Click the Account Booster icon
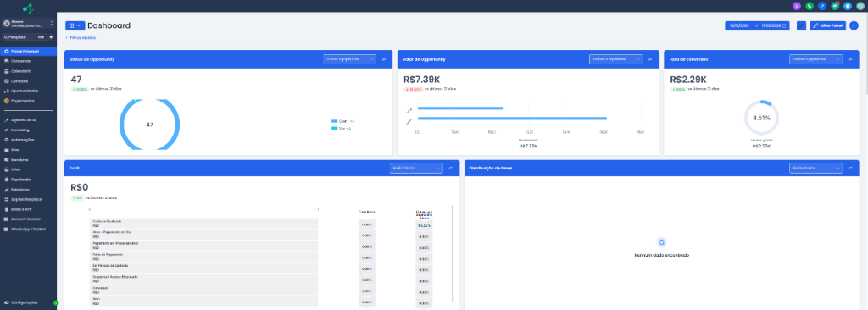868x310 pixels. point(6,219)
